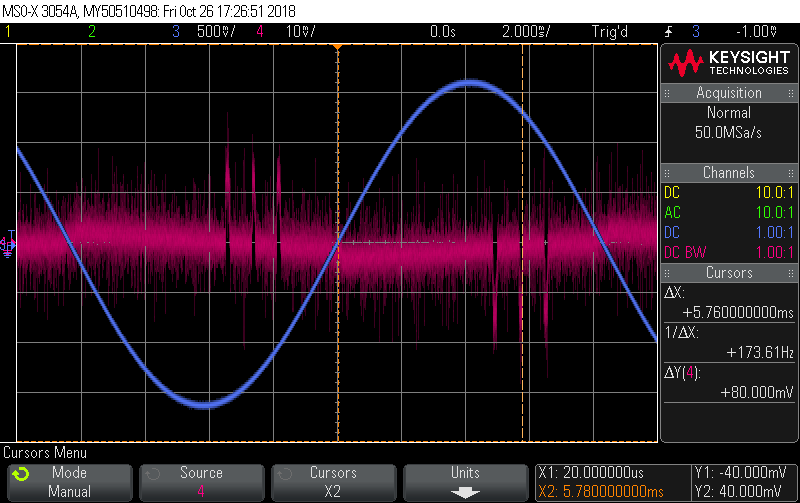Select the Y1 -40.000mV readout
The width and height of the screenshot is (800, 503).
[x=740, y=472]
